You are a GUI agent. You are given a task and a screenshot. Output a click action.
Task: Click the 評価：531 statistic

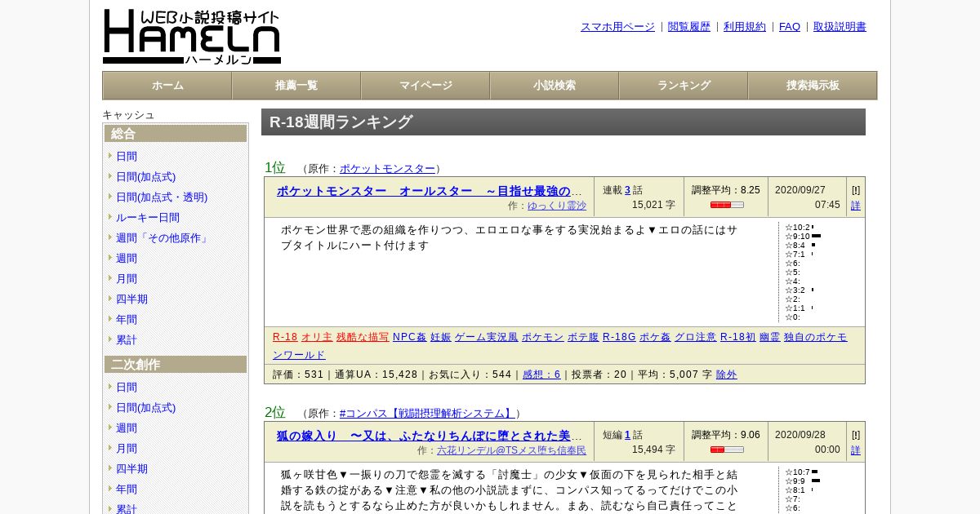[x=298, y=374]
